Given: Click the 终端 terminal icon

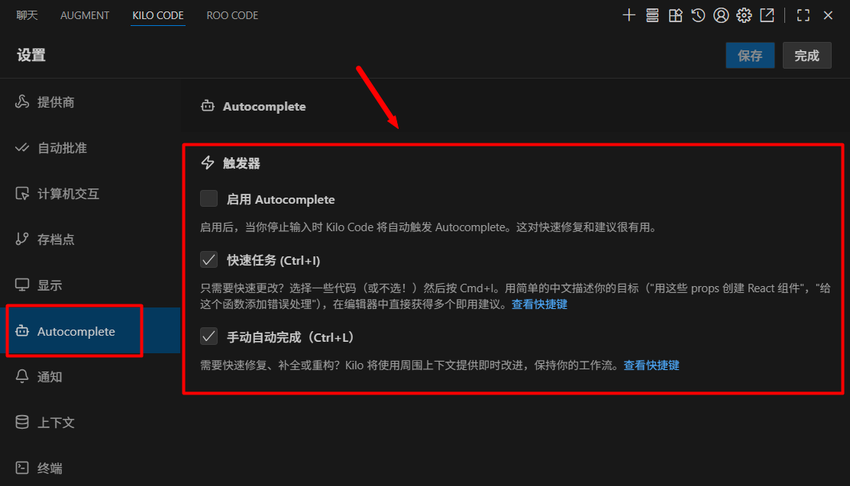Looking at the screenshot, I should click(x=22, y=468).
